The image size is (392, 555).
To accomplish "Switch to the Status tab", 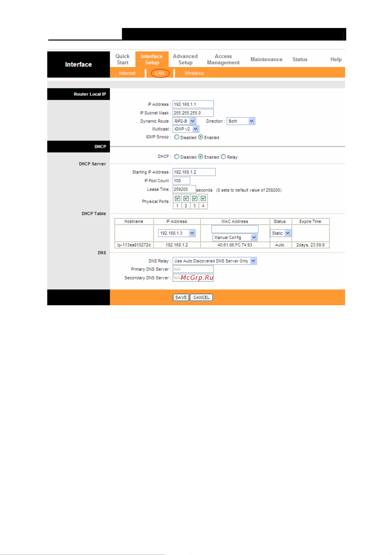I will click(x=300, y=59).
